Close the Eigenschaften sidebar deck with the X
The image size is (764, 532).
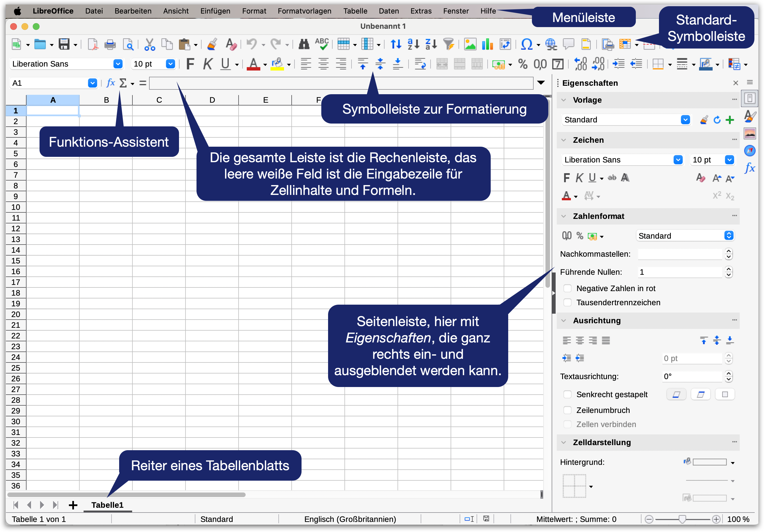(736, 83)
